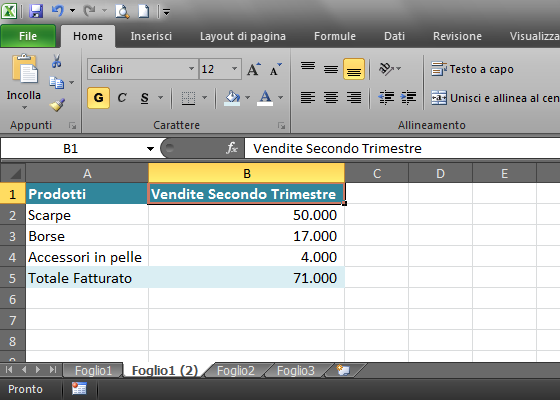The width and height of the screenshot is (560, 400).
Task: Select the Format Painter brush icon
Action: tap(57, 105)
